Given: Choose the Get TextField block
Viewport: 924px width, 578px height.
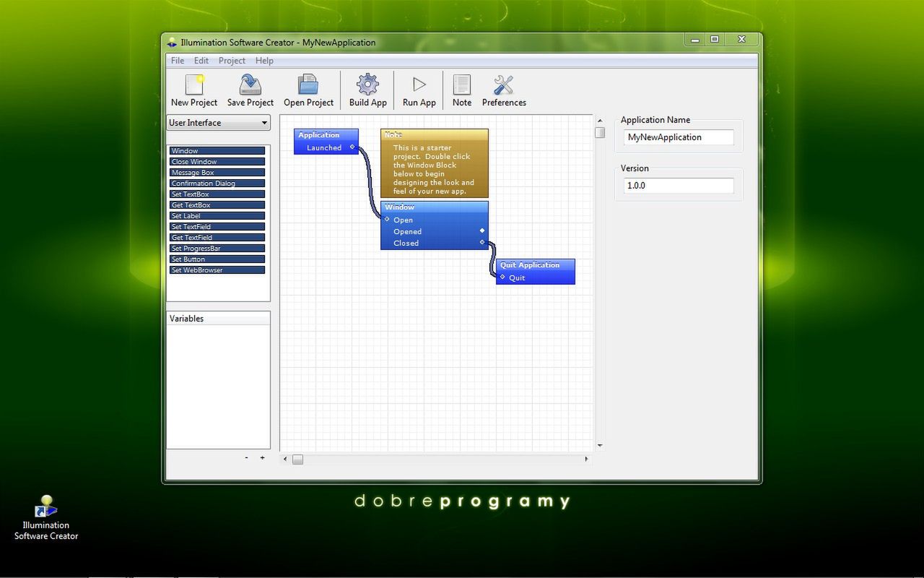Looking at the screenshot, I should point(217,238).
